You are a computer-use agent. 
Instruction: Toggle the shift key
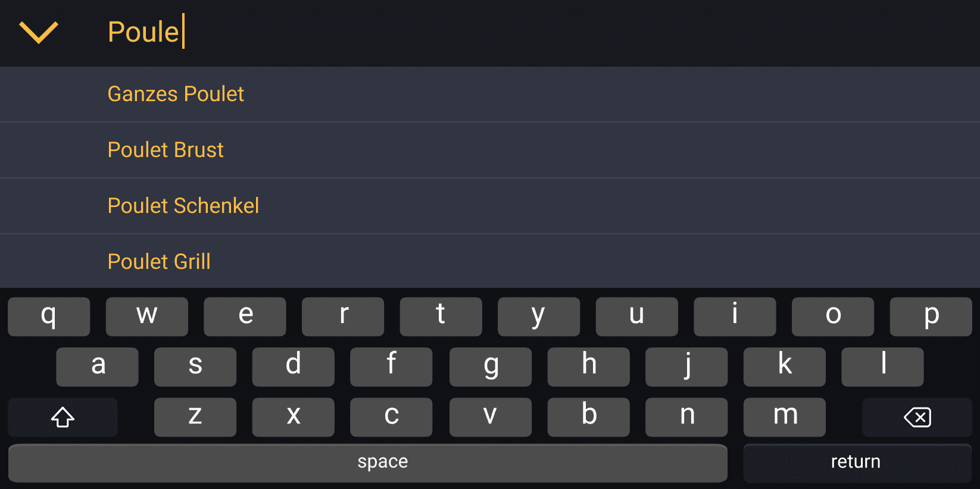[x=63, y=417]
